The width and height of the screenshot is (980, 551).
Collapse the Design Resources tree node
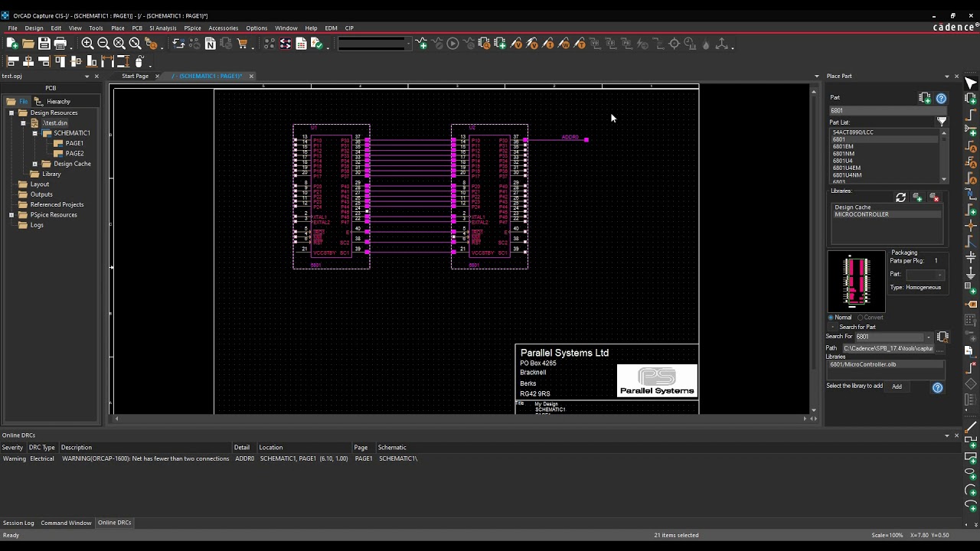[x=11, y=112]
